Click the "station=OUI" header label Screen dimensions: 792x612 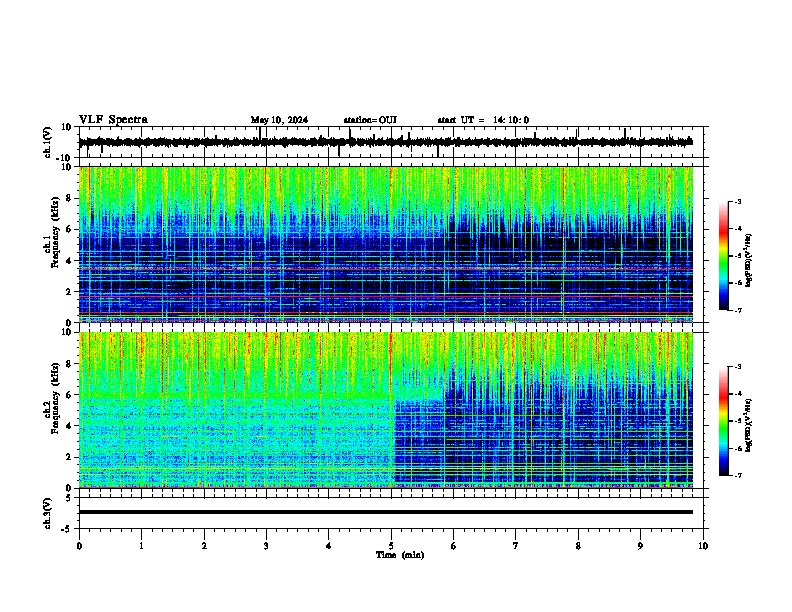(370, 120)
